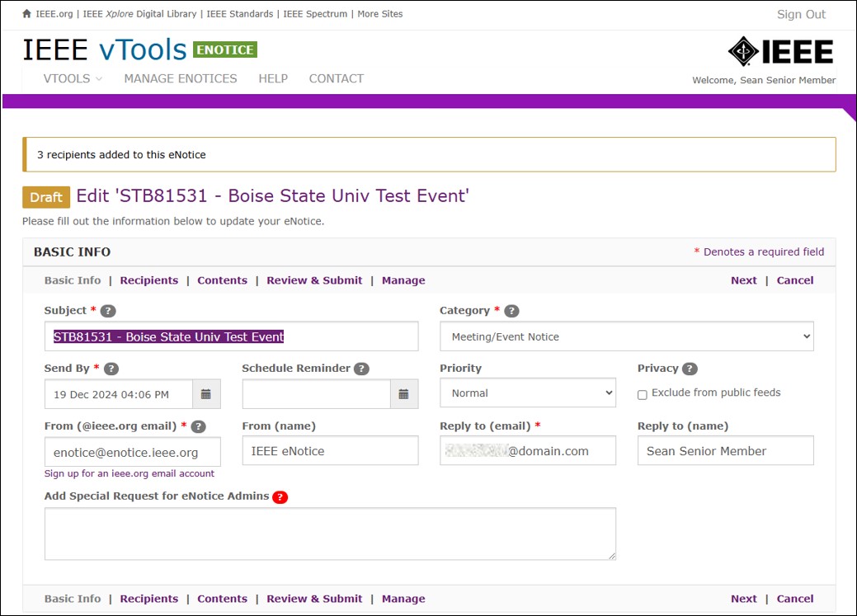Switch to top Review & Submit tab
Screen dimensions: 857x616
(314, 280)
